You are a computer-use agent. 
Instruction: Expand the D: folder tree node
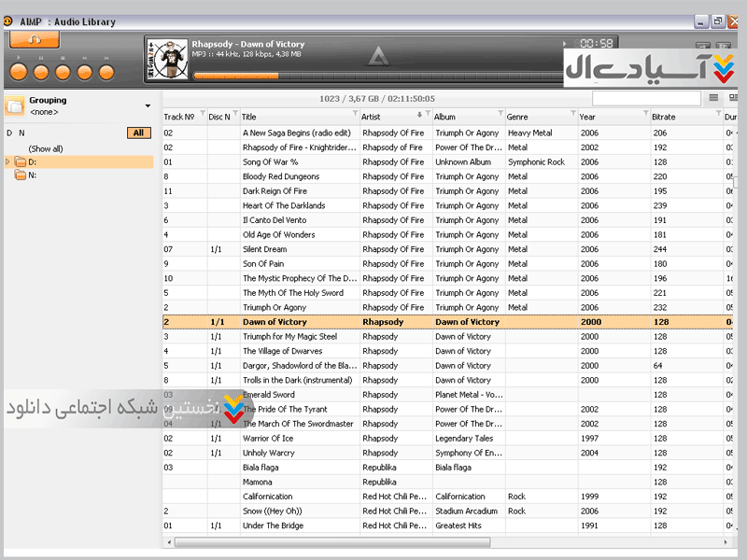(x=8, y=162)
